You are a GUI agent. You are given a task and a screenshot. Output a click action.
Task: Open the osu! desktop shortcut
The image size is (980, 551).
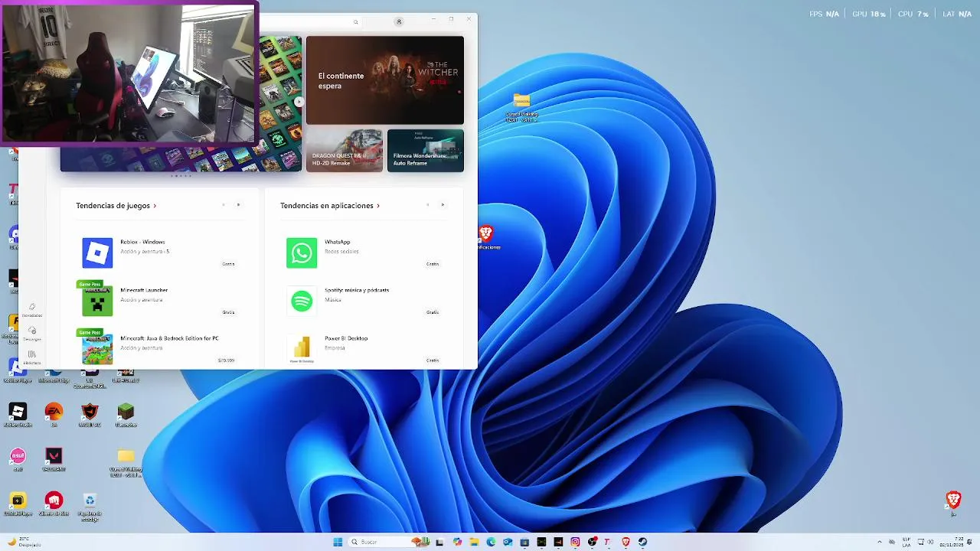(18, 459)
